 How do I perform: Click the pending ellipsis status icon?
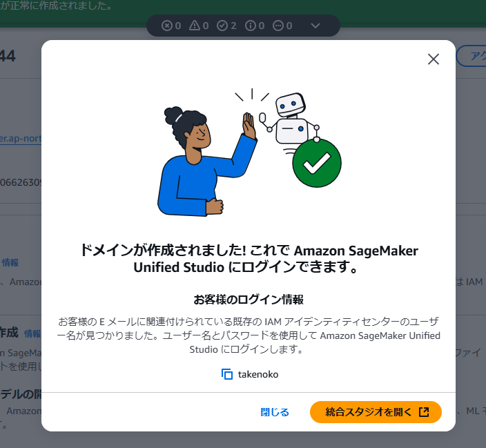(278, 26)
